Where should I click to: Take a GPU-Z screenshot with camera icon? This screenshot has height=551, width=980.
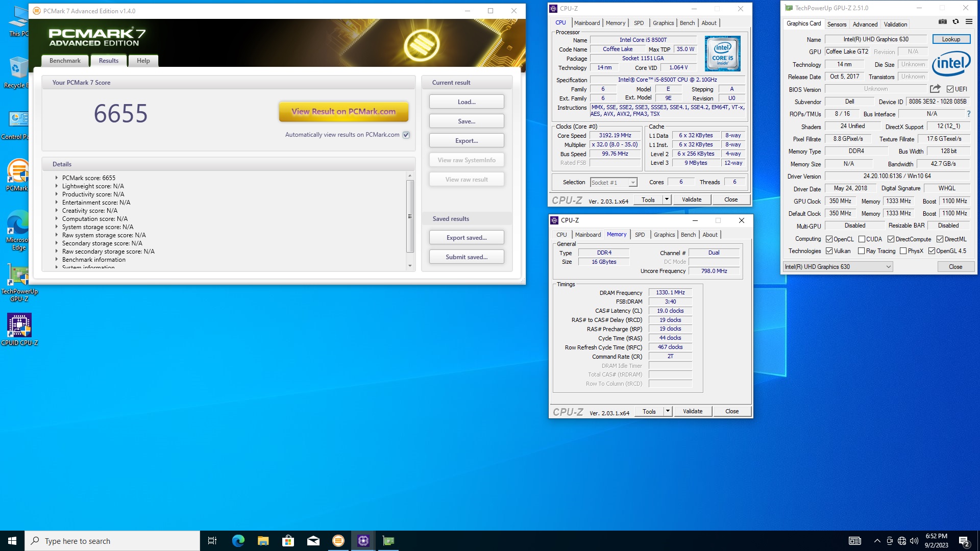[x=943, y=22]
